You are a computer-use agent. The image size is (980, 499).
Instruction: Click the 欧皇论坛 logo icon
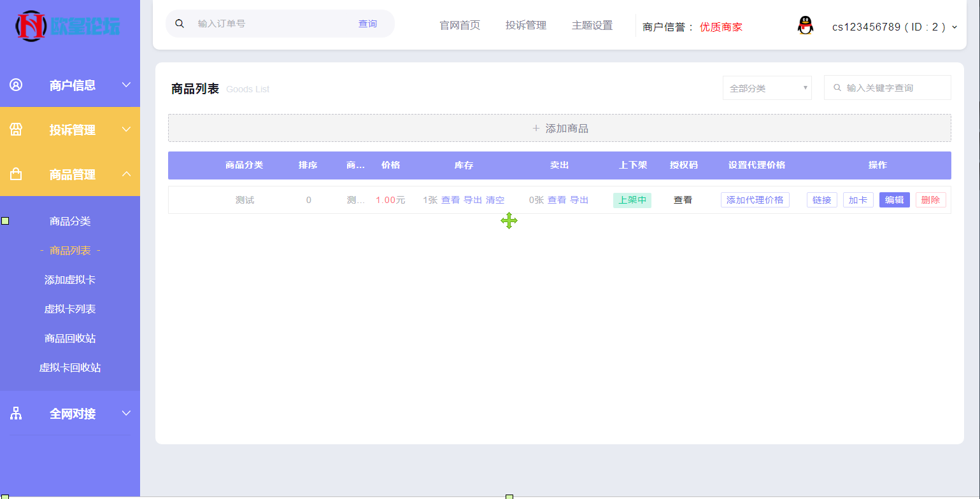pyautogui.click(x=31, y=26)
